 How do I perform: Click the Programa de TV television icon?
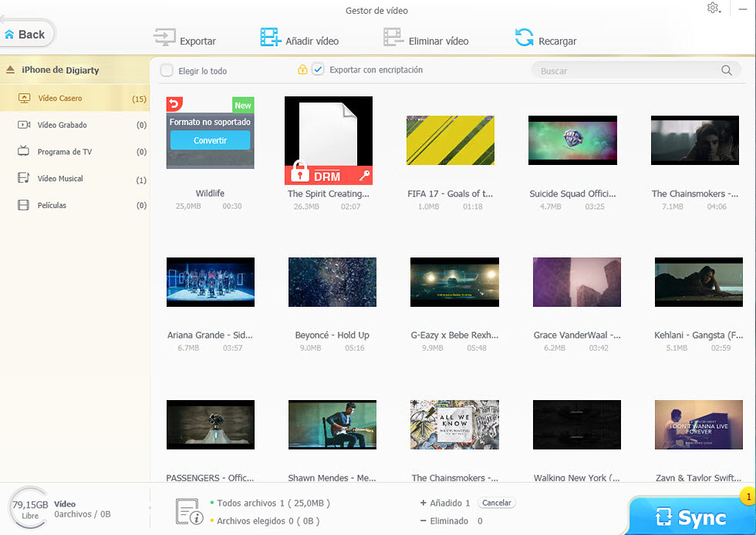(x=24, y=151)
